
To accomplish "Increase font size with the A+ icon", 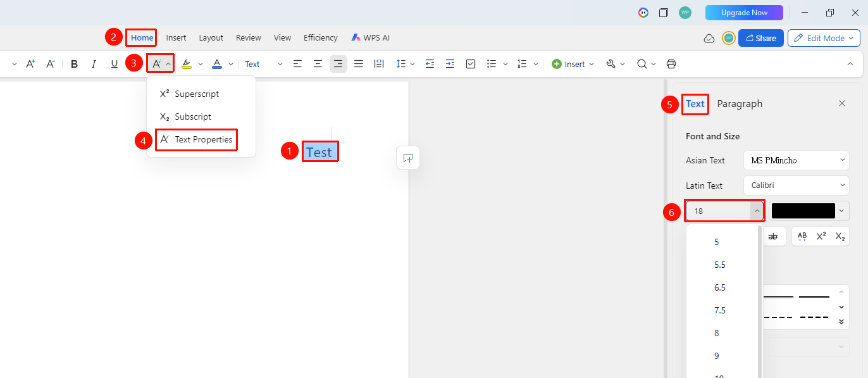I will point(30,64).
